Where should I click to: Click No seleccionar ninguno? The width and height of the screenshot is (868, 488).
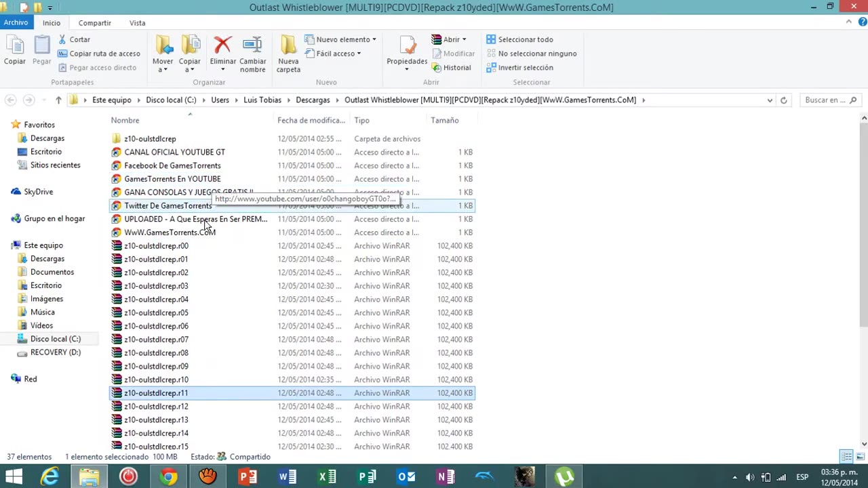pyautogui.click(x=531, y=54)
